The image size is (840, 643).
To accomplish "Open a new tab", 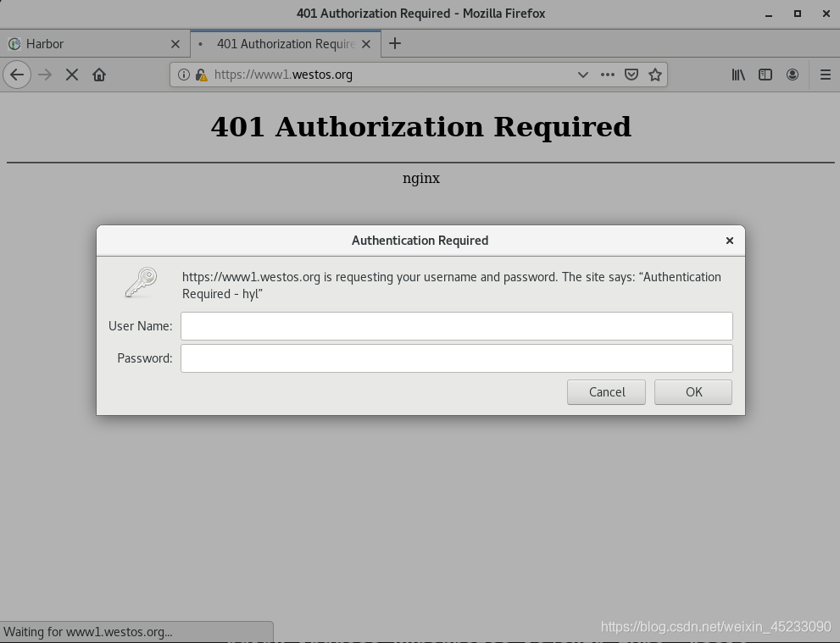I will [x=395, y=43].
